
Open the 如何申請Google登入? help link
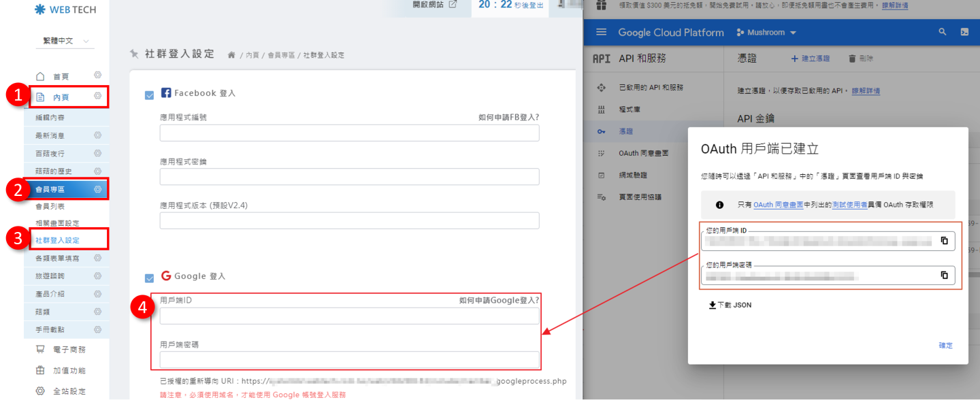pyautogui.click(x=499, y=300)
